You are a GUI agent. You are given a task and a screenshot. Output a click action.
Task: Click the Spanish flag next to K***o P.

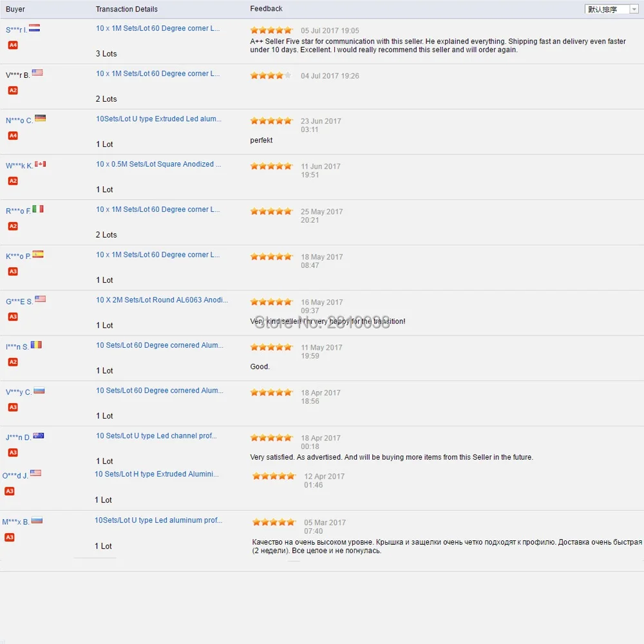(38, 254)
